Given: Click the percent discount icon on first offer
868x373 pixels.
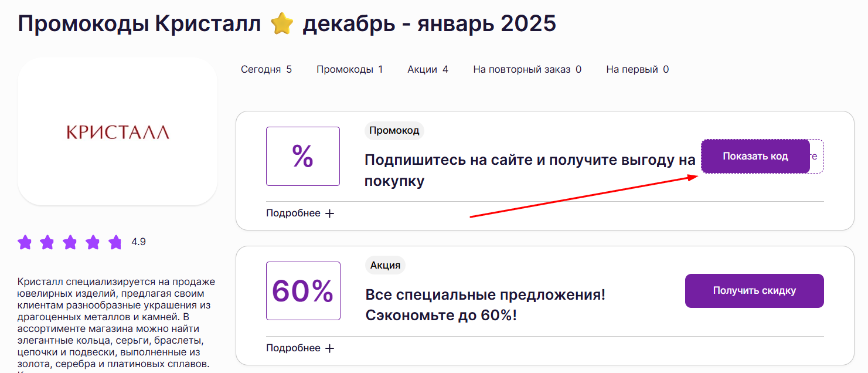Looking at the screenshot, I should [303, 156].
